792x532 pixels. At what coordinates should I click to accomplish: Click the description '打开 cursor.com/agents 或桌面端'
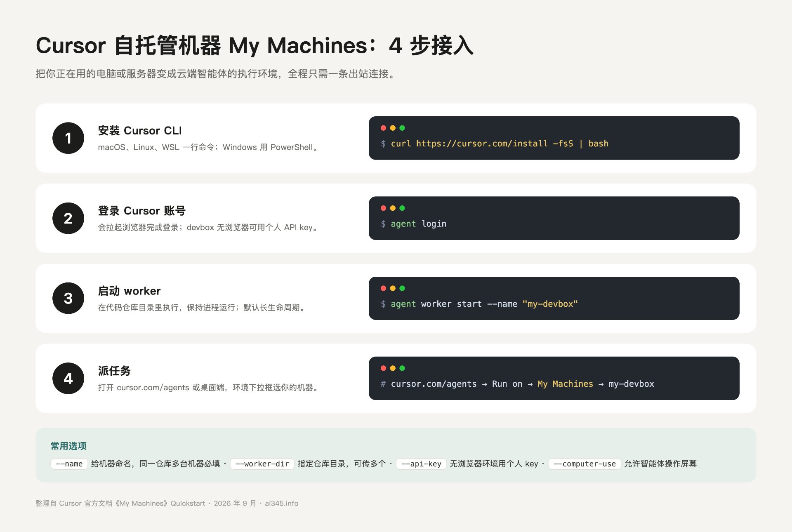click(209, 387)
